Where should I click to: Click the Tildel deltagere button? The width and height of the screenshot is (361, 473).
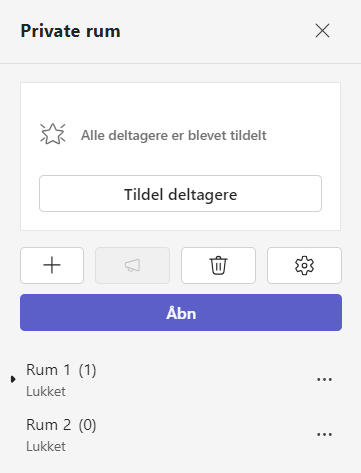pos(180,194)
